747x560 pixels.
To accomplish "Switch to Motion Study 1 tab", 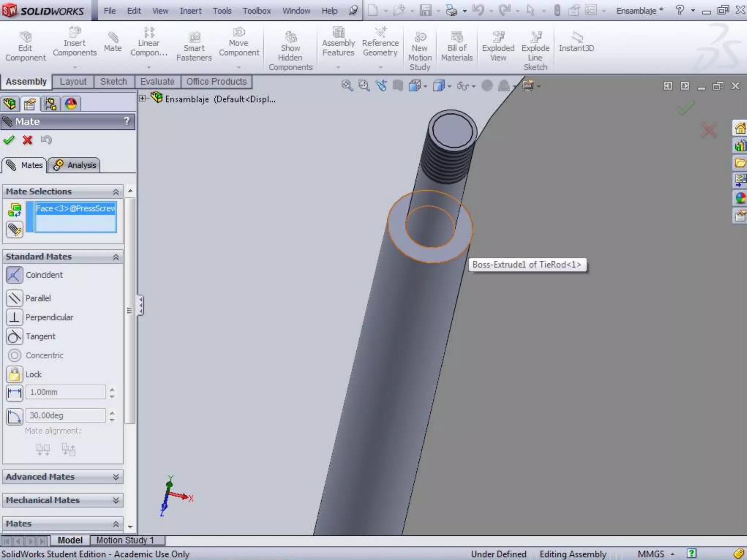I will point(125,540).
